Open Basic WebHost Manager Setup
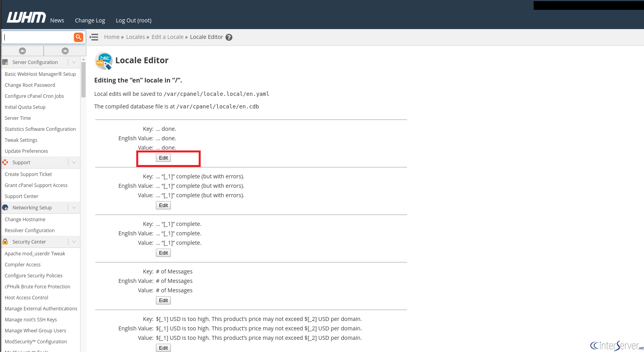This screenshot has width=644, height=352. [40, 74]
